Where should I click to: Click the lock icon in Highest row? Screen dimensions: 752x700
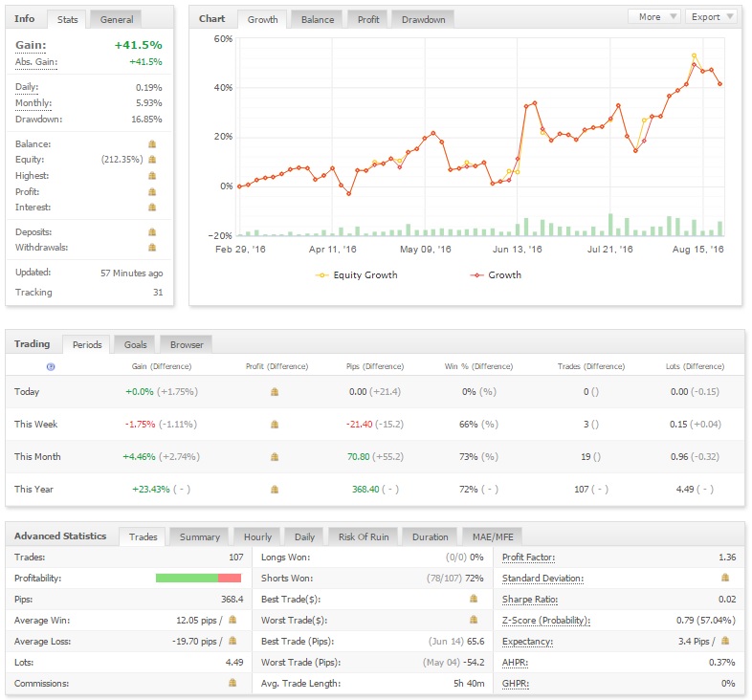click(152, 176)
